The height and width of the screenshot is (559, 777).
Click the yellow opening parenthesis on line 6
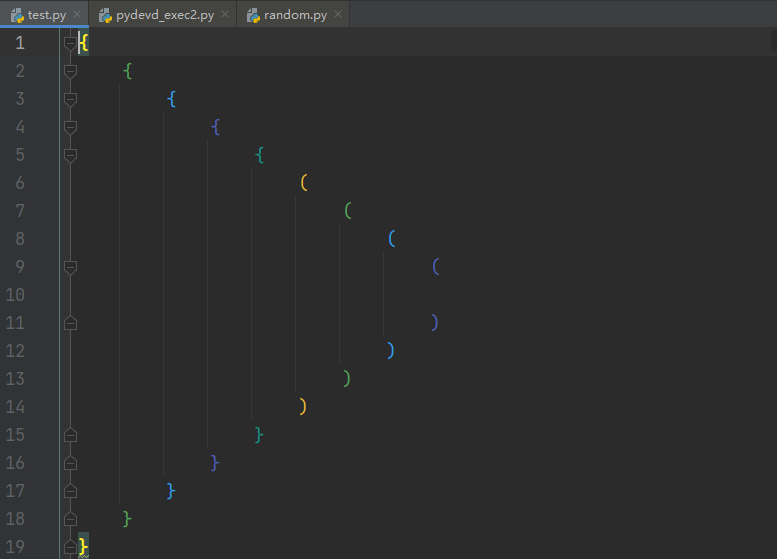click(304, 183)
